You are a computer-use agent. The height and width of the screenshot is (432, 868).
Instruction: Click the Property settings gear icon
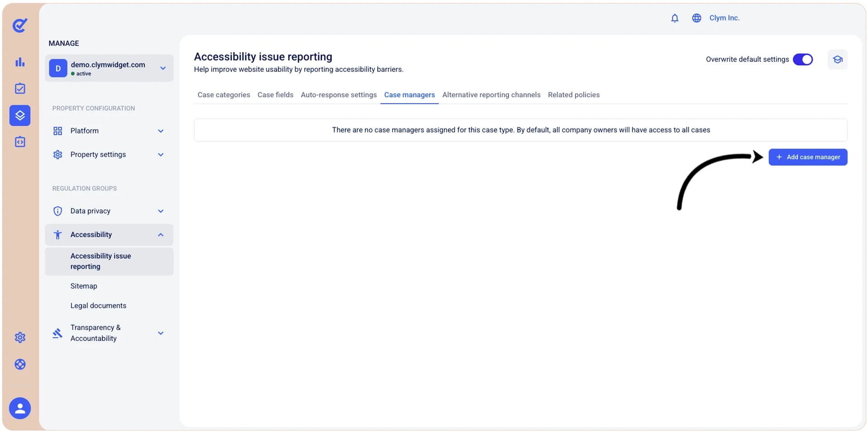point(58,155)
